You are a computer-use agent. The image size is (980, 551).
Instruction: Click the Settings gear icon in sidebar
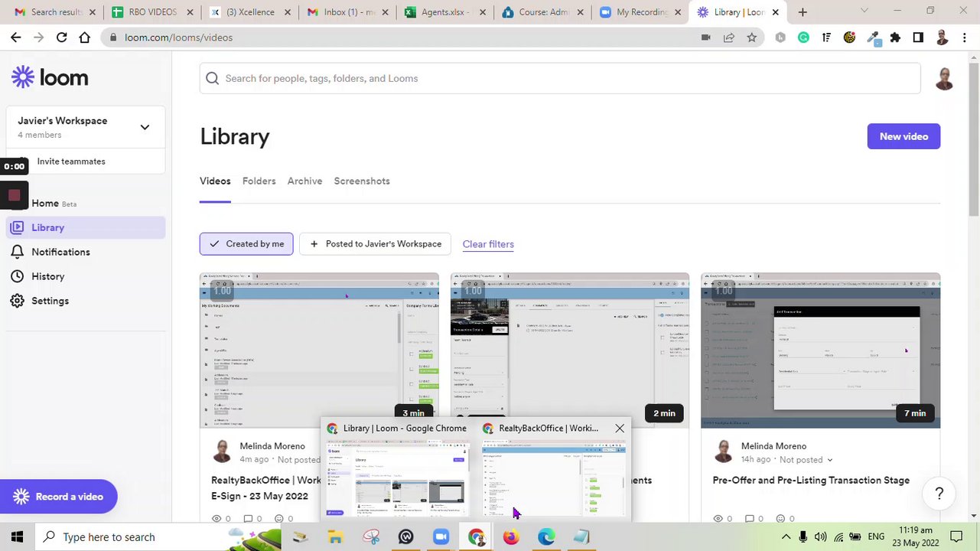tap(17, 301)
